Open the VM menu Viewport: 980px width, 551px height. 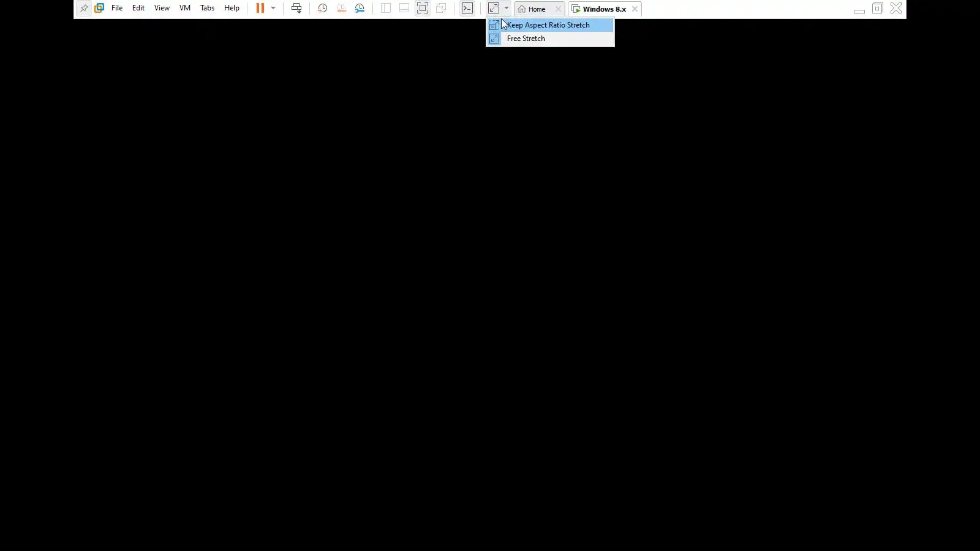point(185,9)
